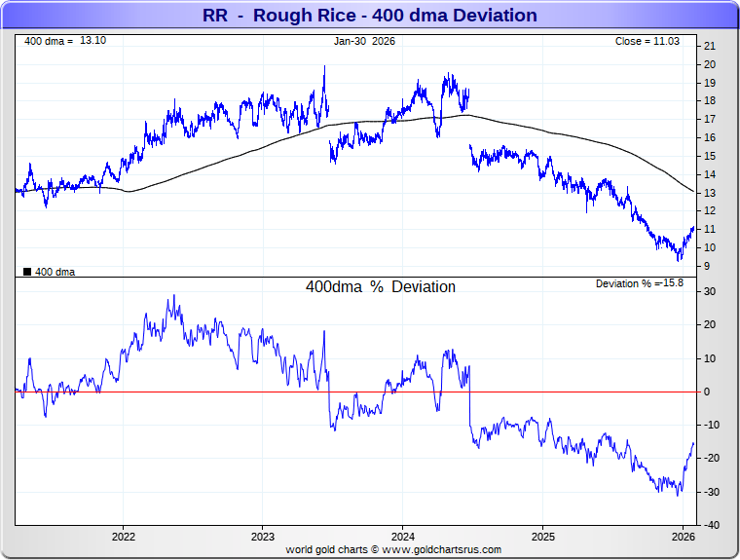The height and width of the screenshot is (560, 740).
Task: Click the 'Jan-30 2026' date label
Action: point(364,41)
